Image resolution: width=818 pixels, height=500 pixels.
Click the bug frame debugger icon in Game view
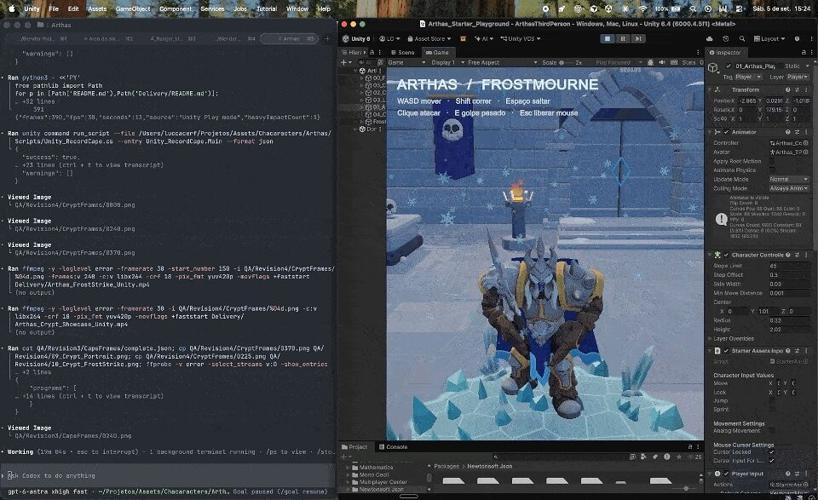tap(651, 62)
